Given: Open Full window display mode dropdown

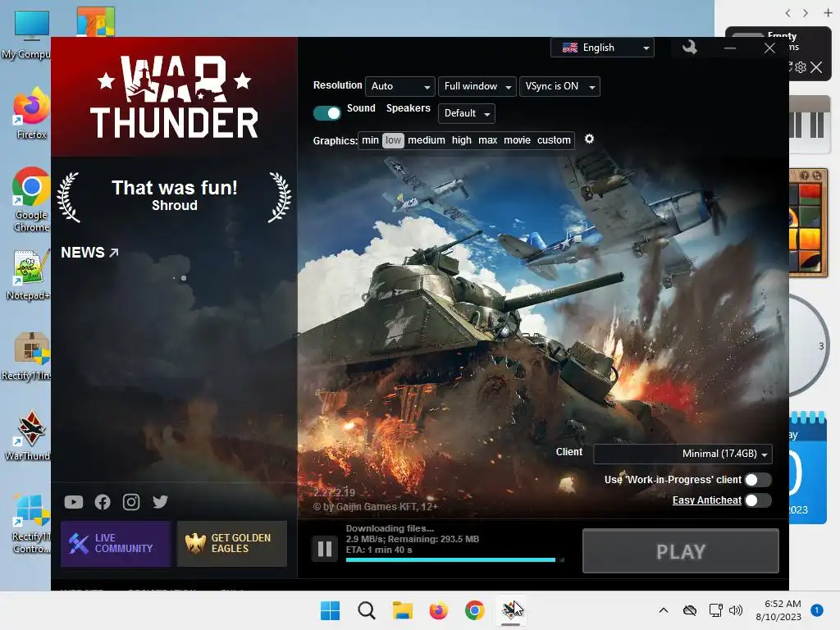Looking at the screenshot, I should (x=477, y=86).
